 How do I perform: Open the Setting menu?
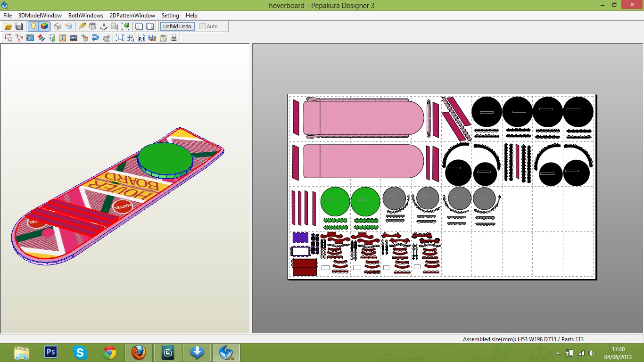click(x=170, y=16)
